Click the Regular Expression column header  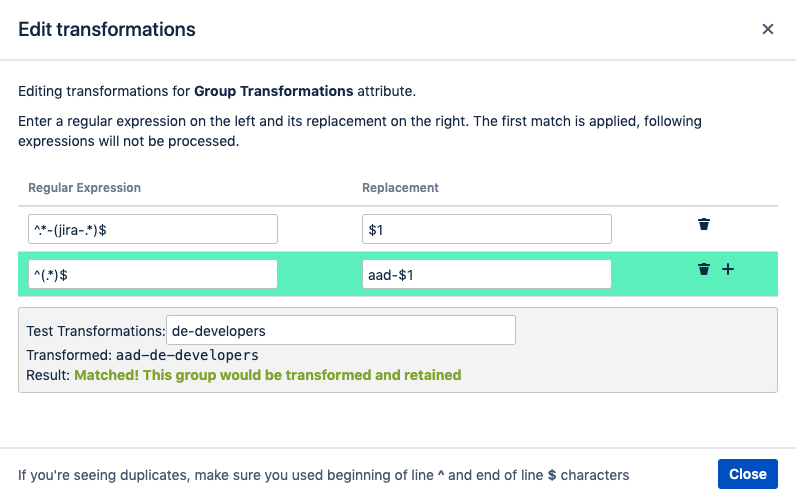(84, 187)
